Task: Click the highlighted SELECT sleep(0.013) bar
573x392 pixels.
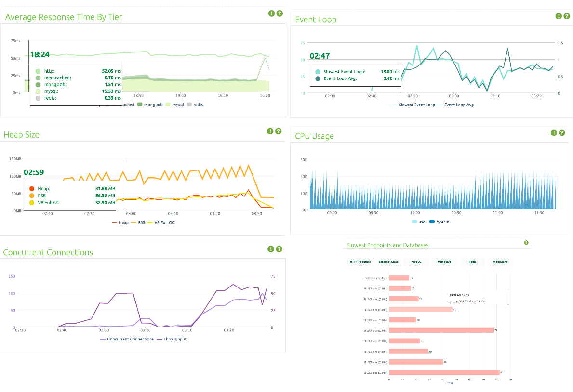Action: click(421, 310)
